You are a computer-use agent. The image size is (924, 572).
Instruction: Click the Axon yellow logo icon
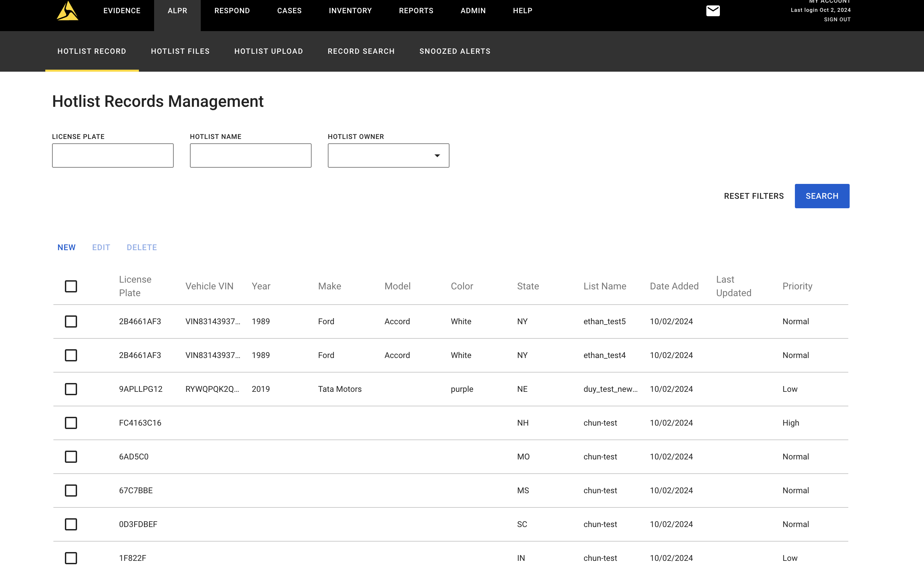click(67, 11)
